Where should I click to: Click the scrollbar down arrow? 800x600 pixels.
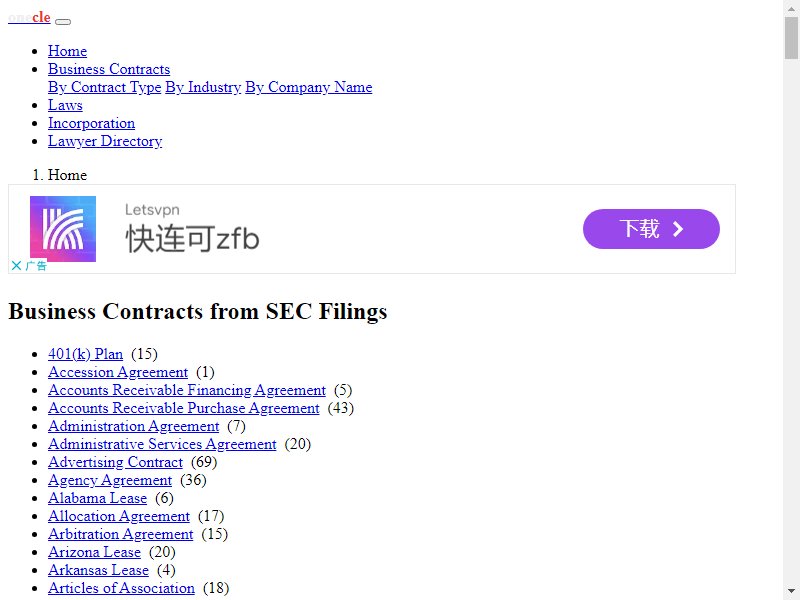tap(791, 591)
